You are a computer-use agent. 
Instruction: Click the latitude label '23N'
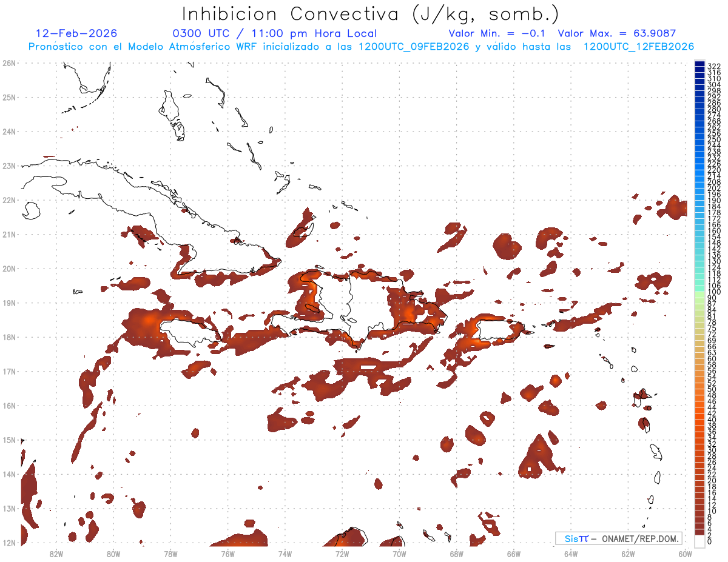[9, 166]
